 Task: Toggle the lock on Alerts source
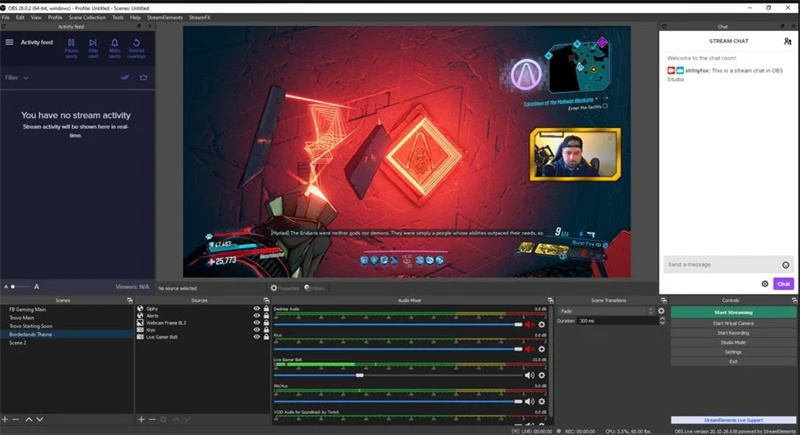coord(266,316)
